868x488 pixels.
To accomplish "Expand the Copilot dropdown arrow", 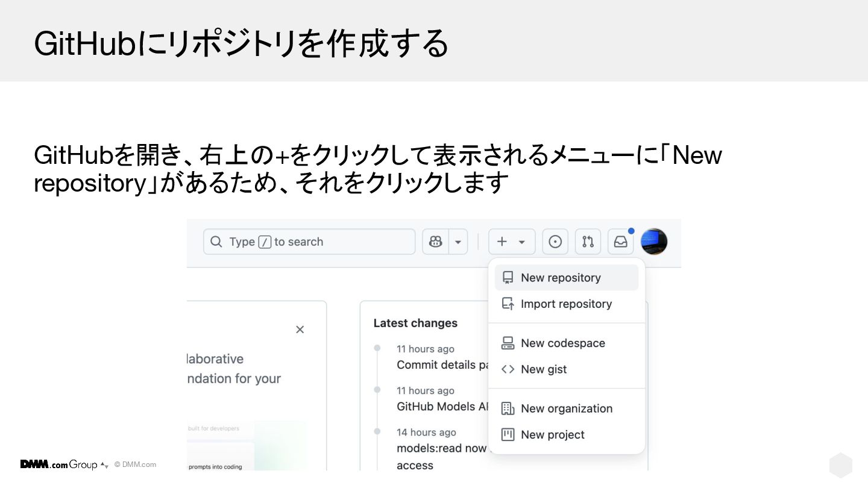I will [x=458, y=242].
